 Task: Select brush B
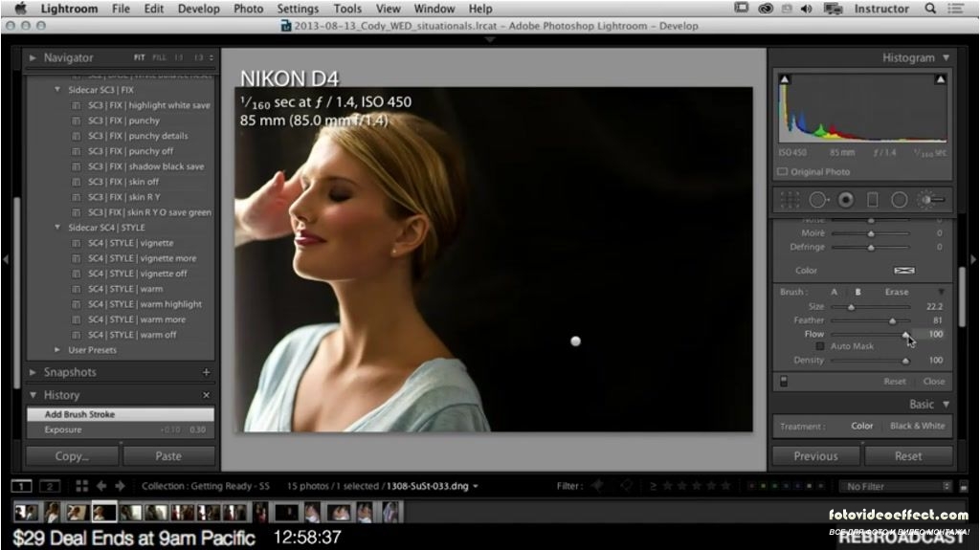(x=857, y=292)
